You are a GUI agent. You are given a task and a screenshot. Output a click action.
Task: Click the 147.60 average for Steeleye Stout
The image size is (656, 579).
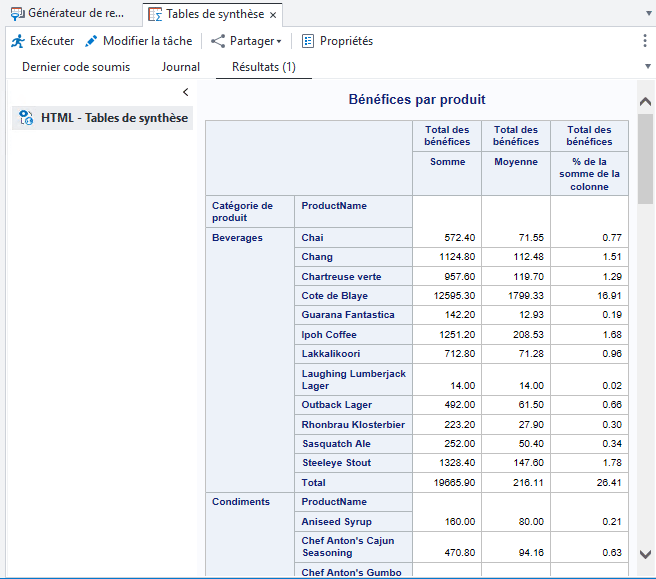tap(528, 463)
